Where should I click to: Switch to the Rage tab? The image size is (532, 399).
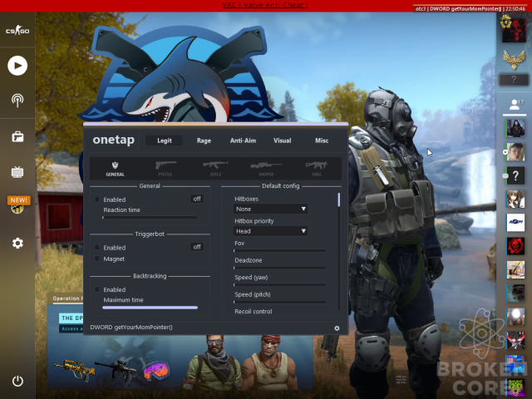pyautogui.click(x=204, y=140)
